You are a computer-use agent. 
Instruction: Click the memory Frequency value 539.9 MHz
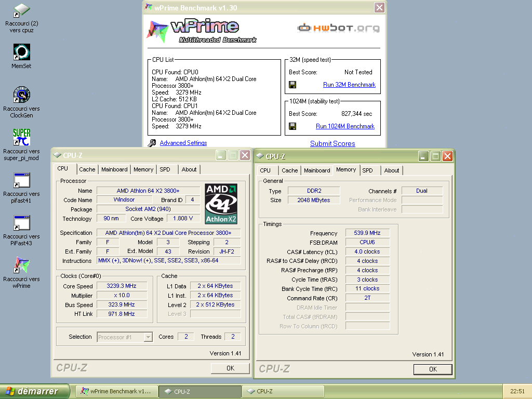click(x=367, y=233)
